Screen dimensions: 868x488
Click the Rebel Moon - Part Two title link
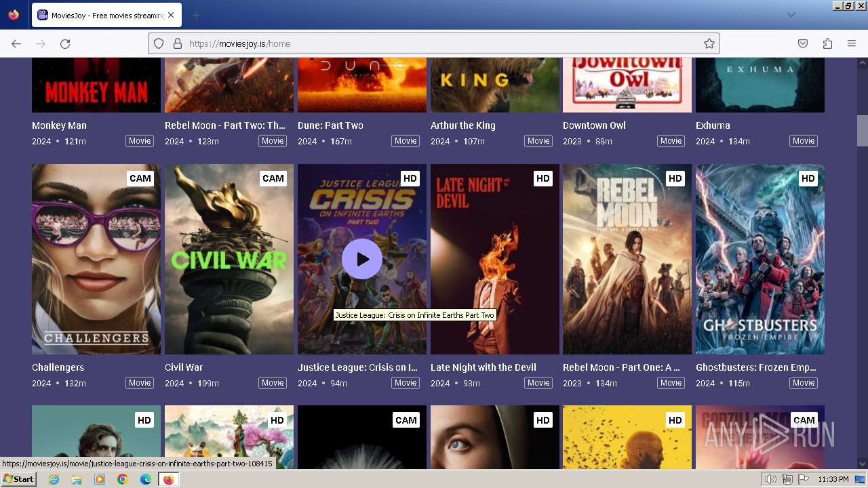coord(225,125)
